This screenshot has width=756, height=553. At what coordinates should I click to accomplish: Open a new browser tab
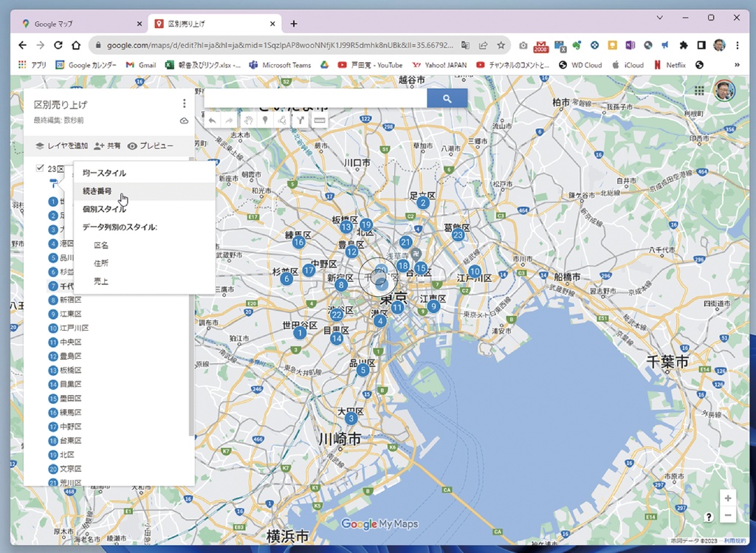click(294, 24)
